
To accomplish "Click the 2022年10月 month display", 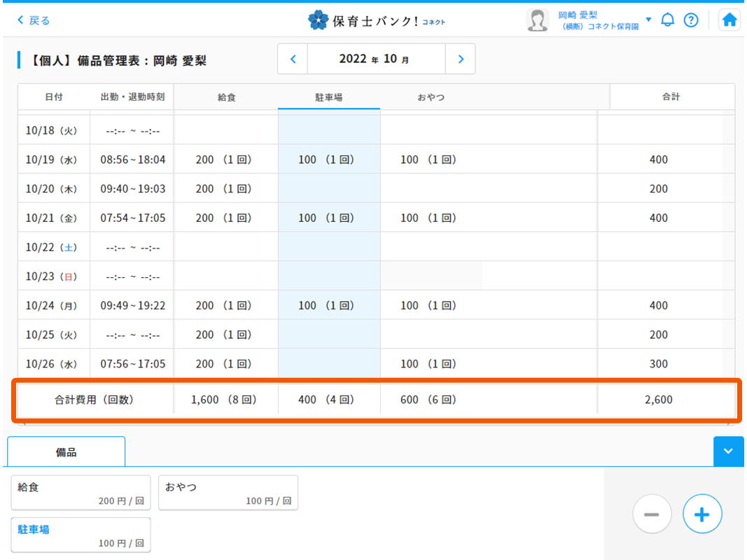I will tap(376, 59).
